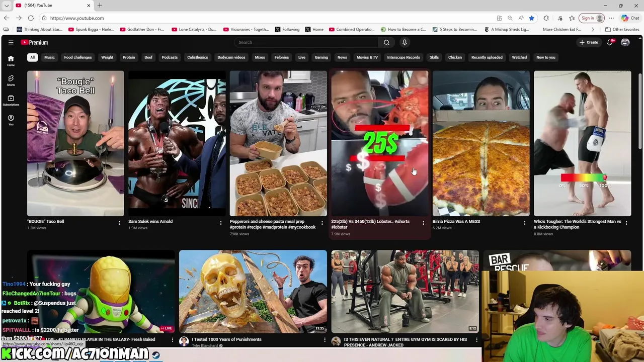644x362 pixels.
Task: Open Other favorites folder
Action: [622, 29]
